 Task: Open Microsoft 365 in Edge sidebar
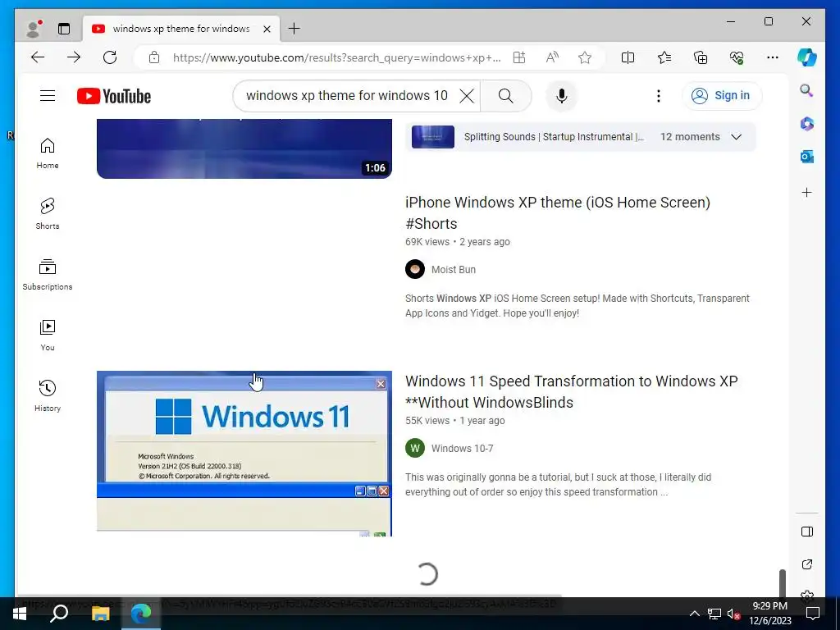pos(807,124)
